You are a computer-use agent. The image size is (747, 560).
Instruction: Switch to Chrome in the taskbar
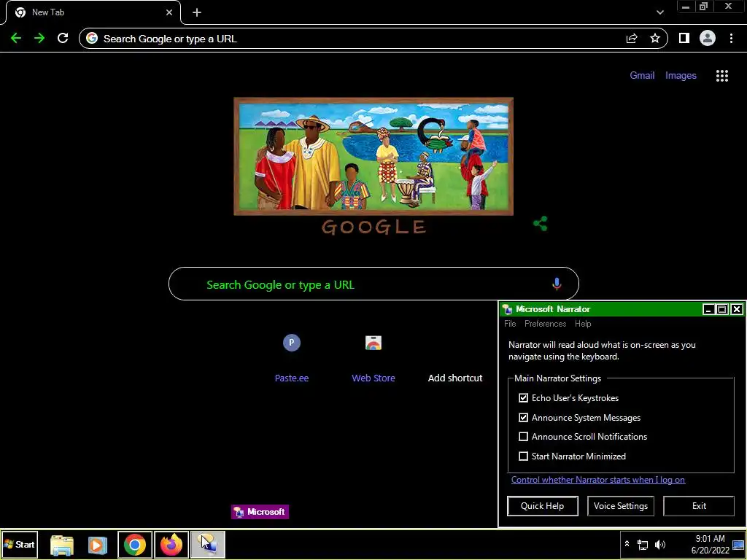tap(135, 545)
